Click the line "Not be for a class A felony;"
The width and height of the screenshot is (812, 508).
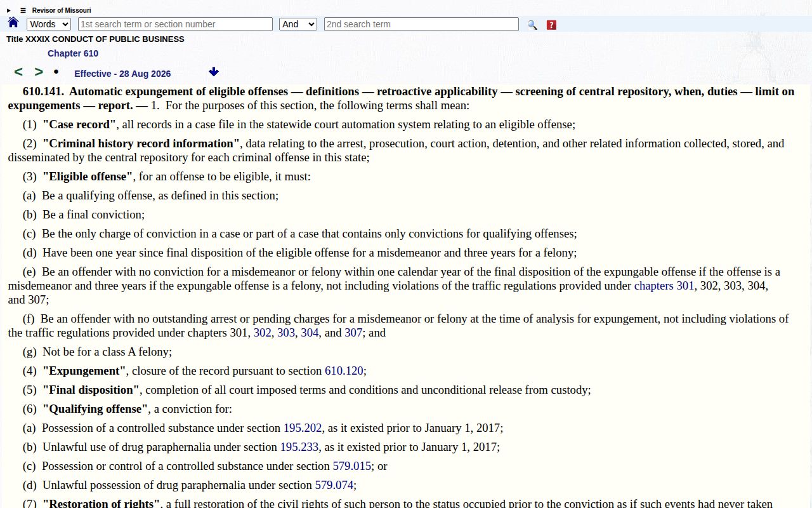pos(107,352)
